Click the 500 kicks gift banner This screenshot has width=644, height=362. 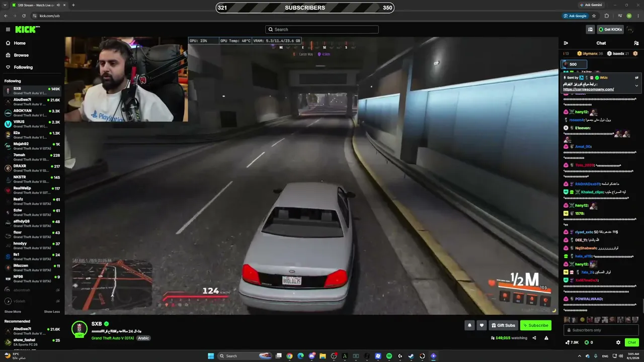point(574,64)
